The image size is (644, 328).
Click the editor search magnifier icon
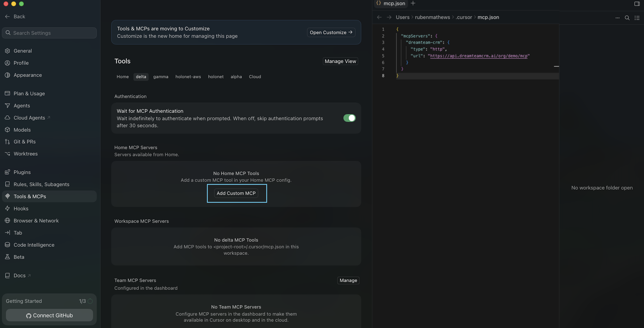coord(627,18)
